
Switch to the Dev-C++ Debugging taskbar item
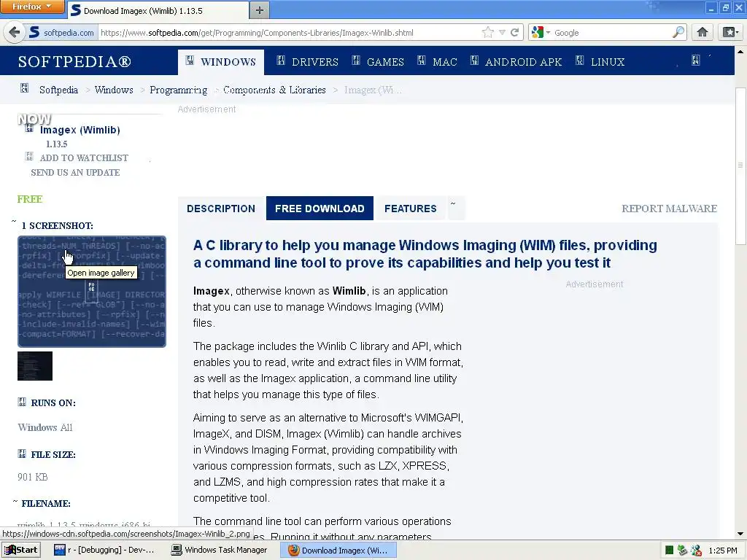coord(104,550)
